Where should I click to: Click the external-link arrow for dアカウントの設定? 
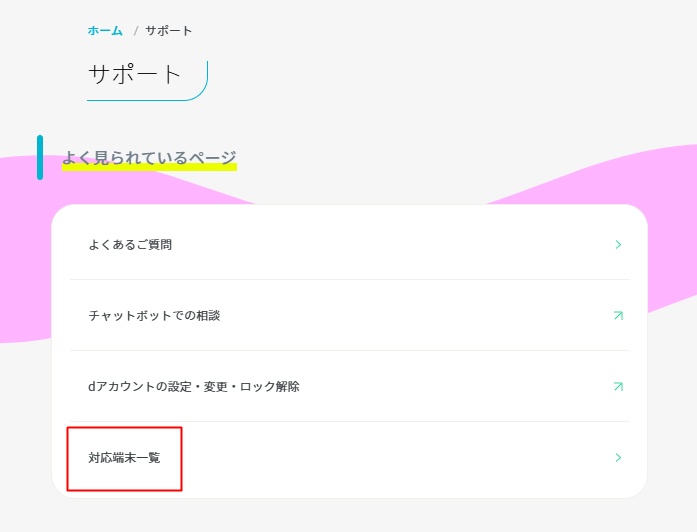coord(618,387)
